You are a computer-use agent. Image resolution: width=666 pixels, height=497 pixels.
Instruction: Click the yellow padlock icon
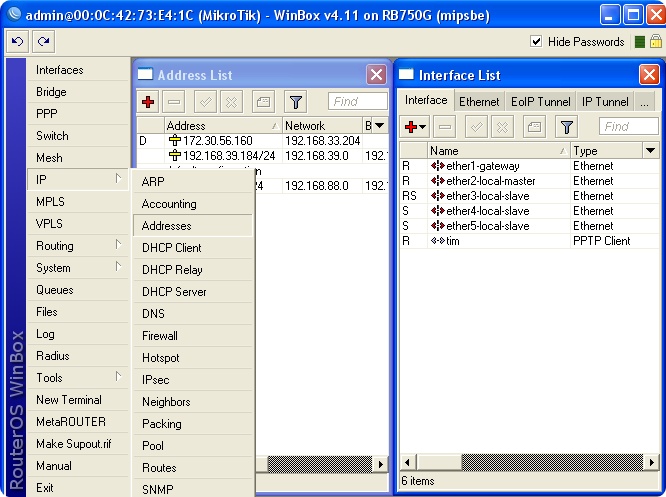click(x=656, y=41)
